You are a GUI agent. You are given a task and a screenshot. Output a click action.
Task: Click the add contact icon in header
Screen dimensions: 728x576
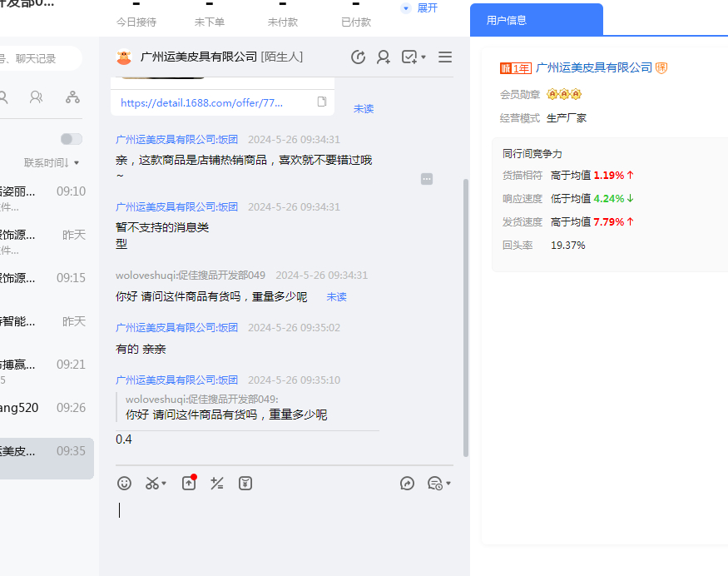click(x=384, y=57)
